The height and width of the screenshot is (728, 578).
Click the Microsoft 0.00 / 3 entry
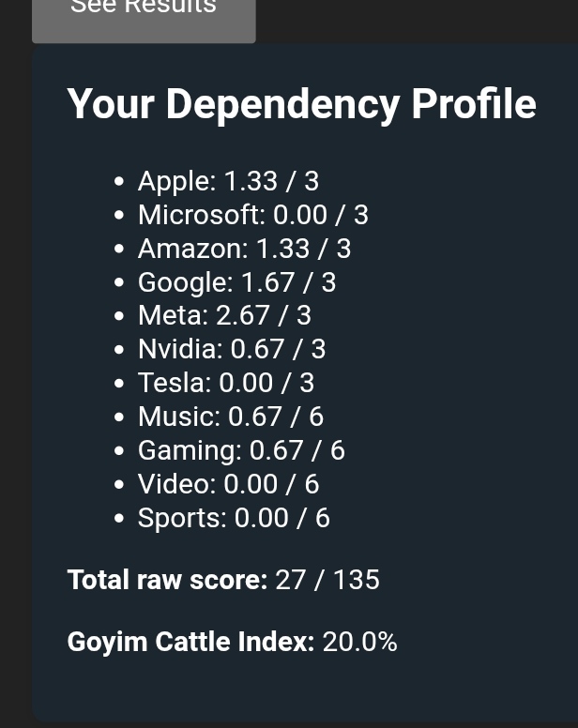tap(252, 215)
